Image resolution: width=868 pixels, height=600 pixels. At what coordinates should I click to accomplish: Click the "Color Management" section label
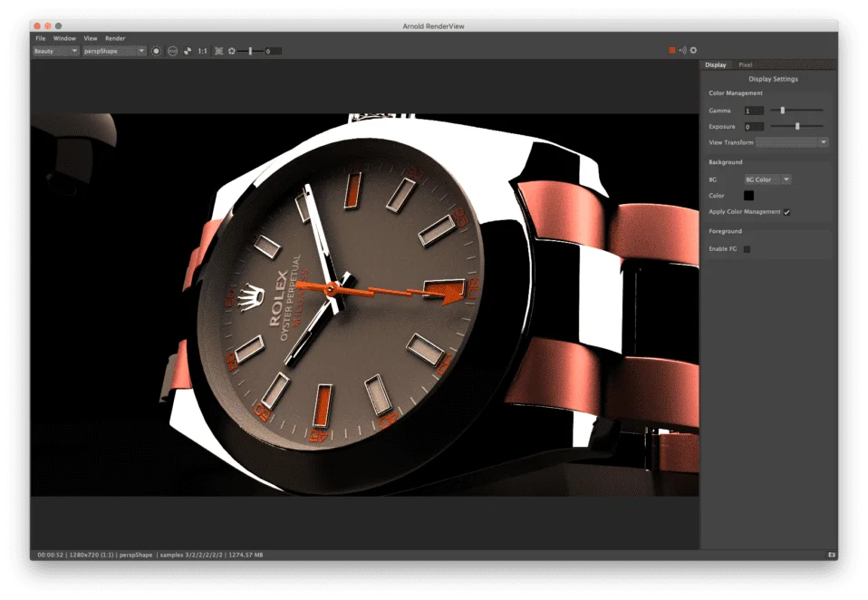click(736, 93)
